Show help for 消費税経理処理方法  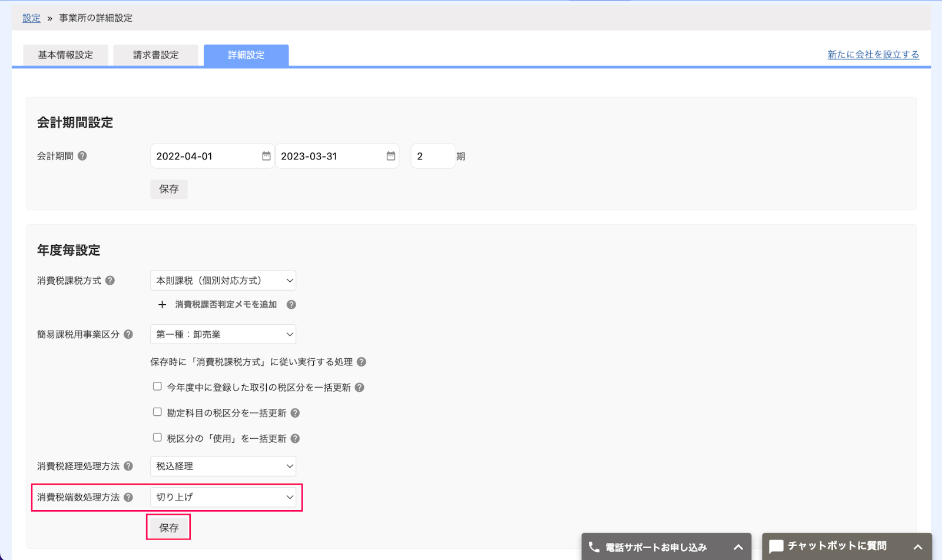pos(128,466)
